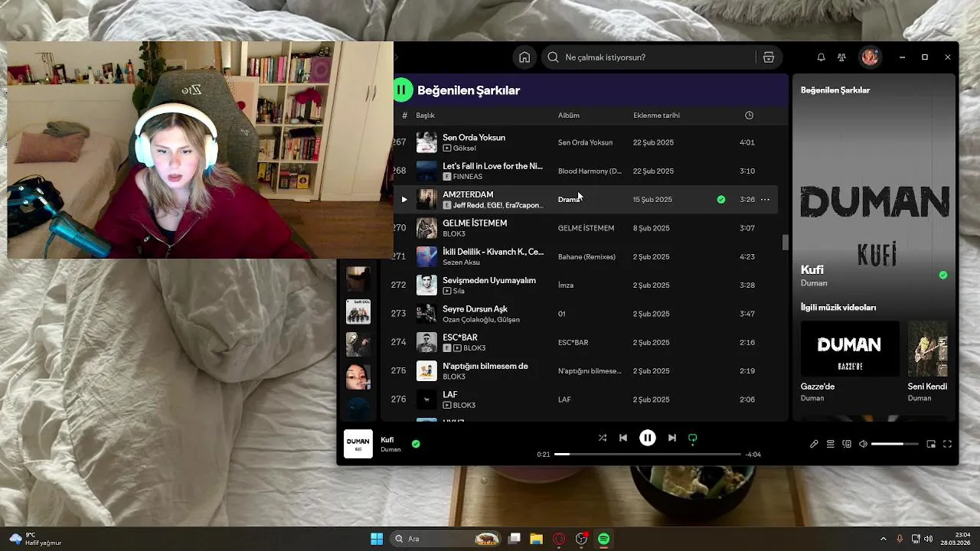This screenshot has height=551, width=980.
Task: Open Connect to a device icon
Action: pyautogui.click(x=847, y=444)
